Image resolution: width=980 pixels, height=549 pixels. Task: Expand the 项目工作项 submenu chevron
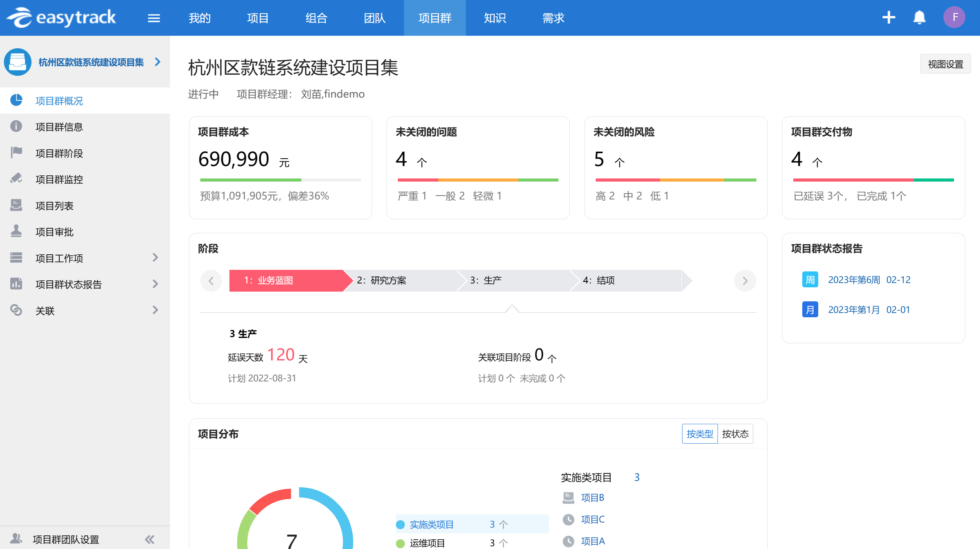pyautogui.click(x=155, y=257)
